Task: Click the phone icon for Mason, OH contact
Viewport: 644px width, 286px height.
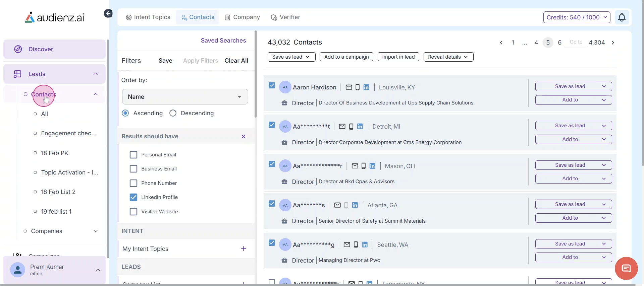Action: click(364, 166)
